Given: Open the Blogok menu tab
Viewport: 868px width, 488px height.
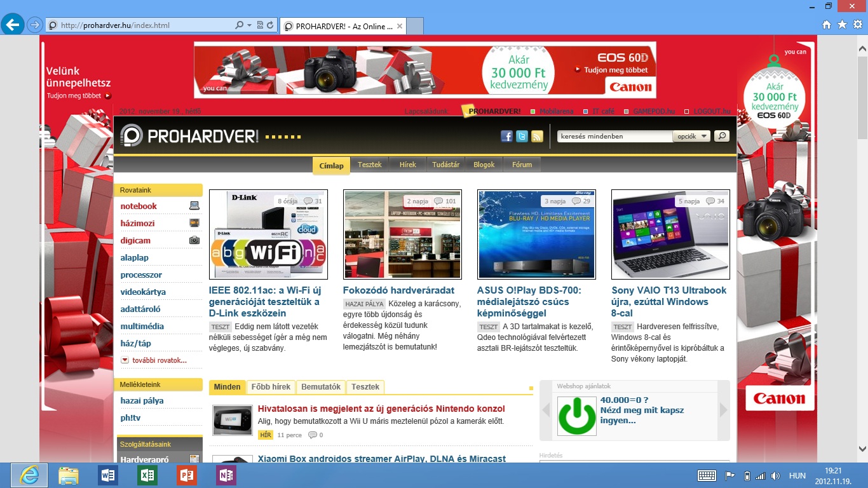Looking at the screenshot, I should click(x=484, y=165).
